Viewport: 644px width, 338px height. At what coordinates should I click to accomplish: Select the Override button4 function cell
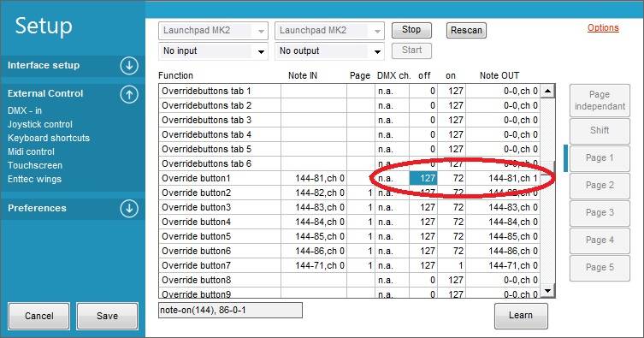click(220, 222)
